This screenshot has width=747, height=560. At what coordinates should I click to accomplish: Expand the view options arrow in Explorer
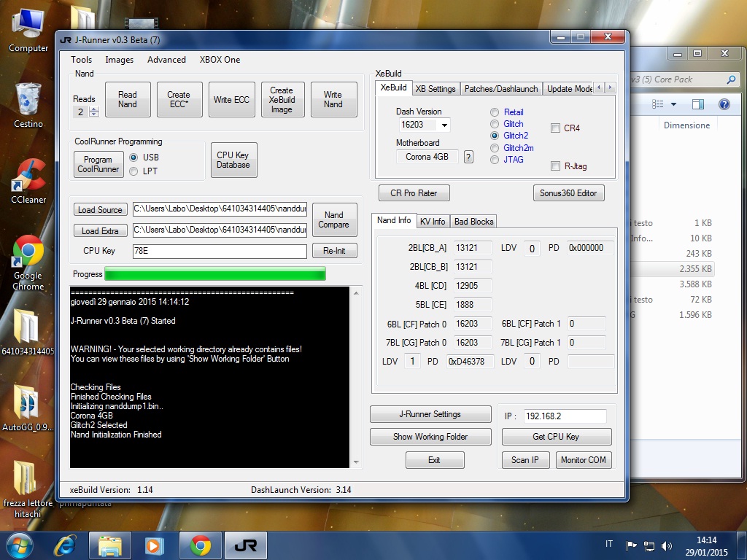673,104
